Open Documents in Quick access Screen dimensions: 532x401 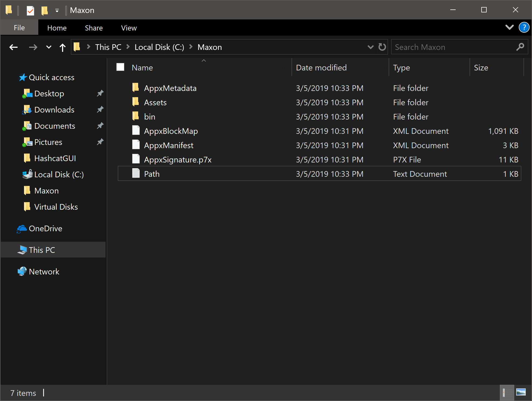click(x=55, y=126)
